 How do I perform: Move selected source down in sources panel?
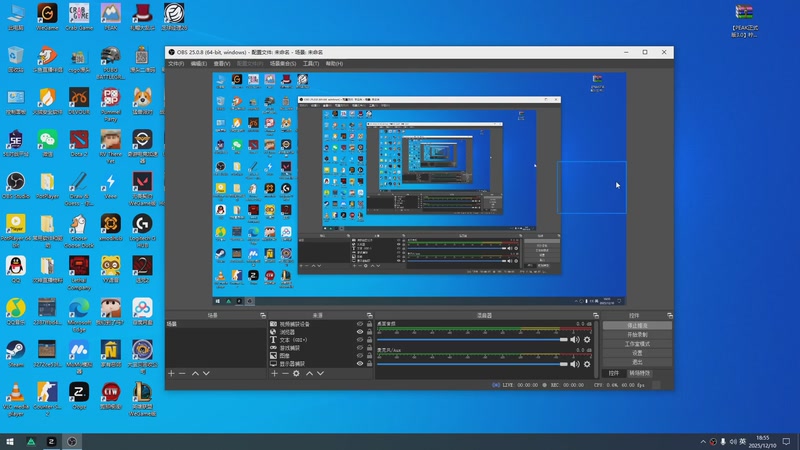[x=320, y=373]
